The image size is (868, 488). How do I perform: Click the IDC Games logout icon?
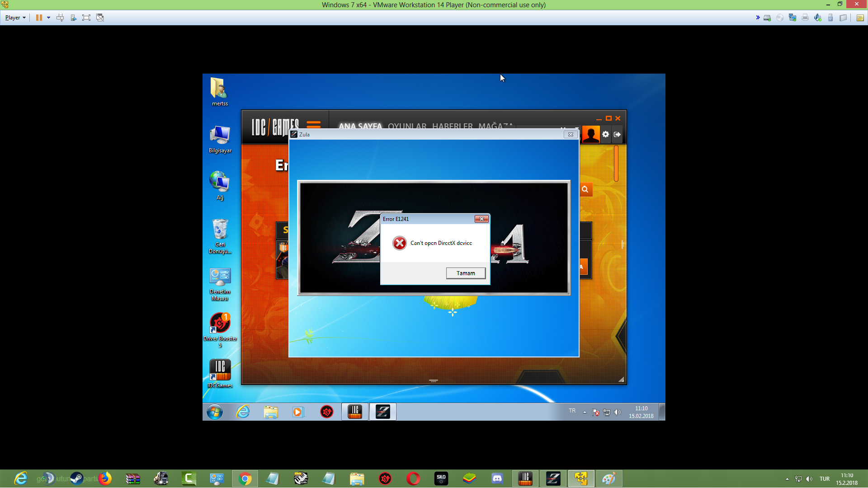point(617,135)
